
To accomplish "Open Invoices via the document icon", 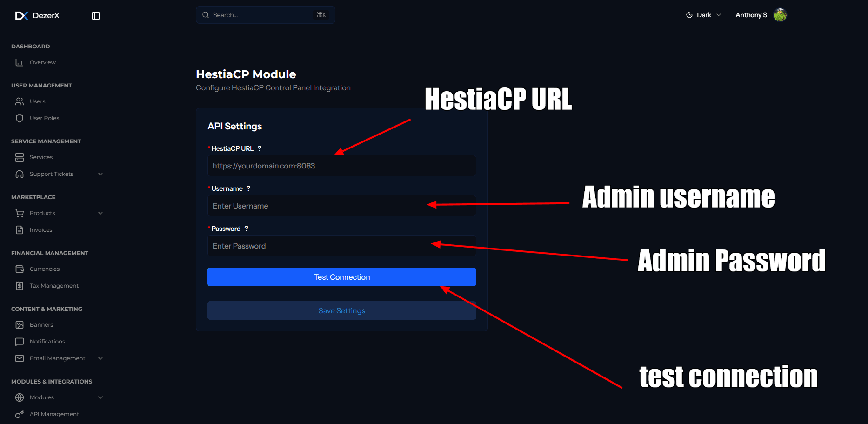I will tap(20, 229).
